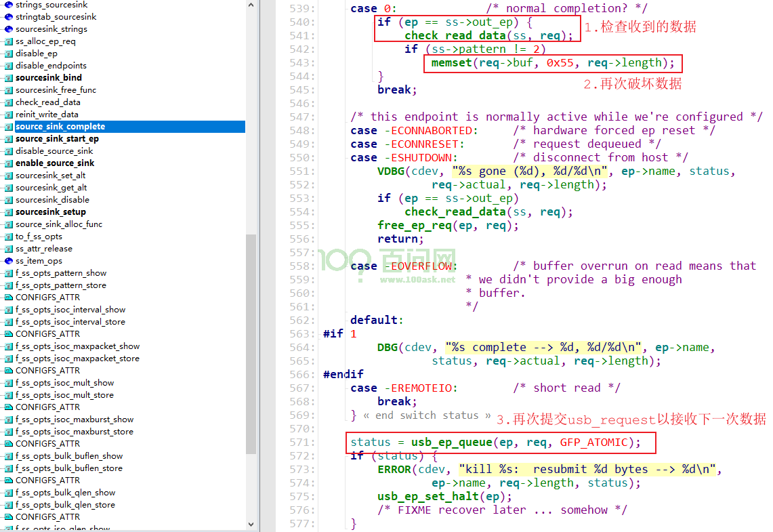Image resolution: width=773 pixels, height=532 pixels.
Task: Click the first CONFIGFS_ATTR macro icon
Action: pyautogui.click(x=8, y=298)
